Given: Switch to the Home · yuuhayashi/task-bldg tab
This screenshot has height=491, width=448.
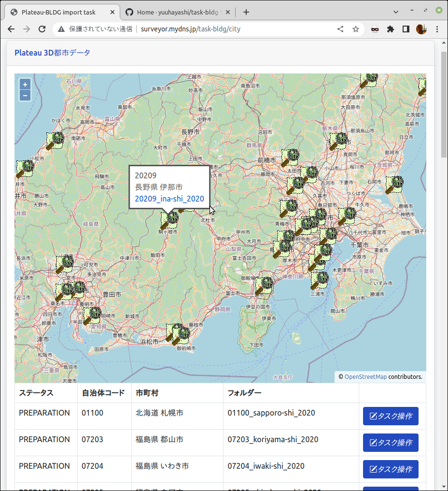Looking at the screenshot, I should [x=177, y=12].
